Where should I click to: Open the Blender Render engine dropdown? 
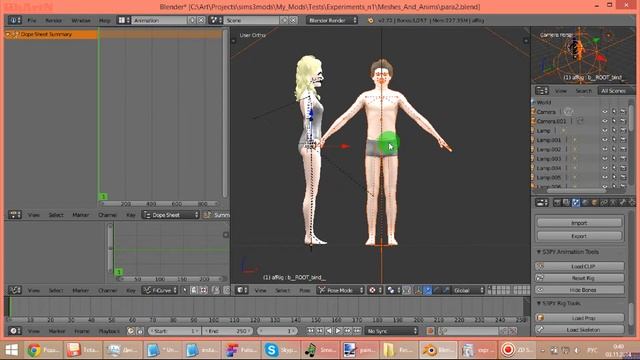tap(332, 20)
